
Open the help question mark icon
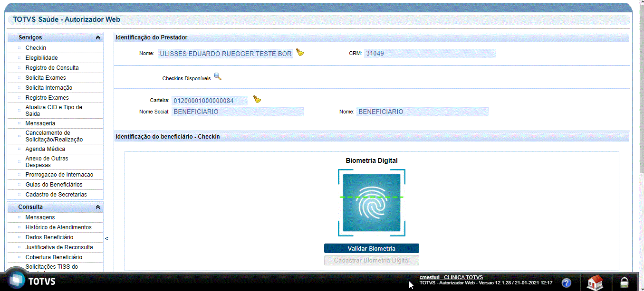pos(566,283)
